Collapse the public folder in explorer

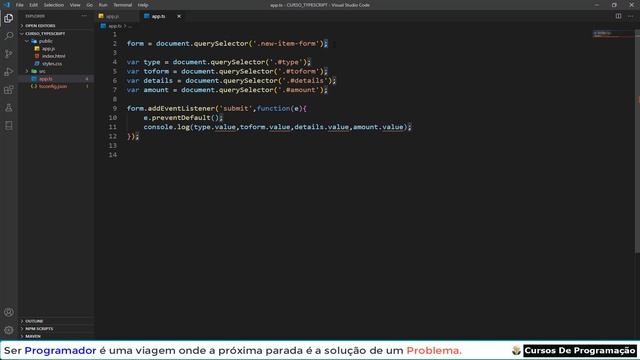45,41
